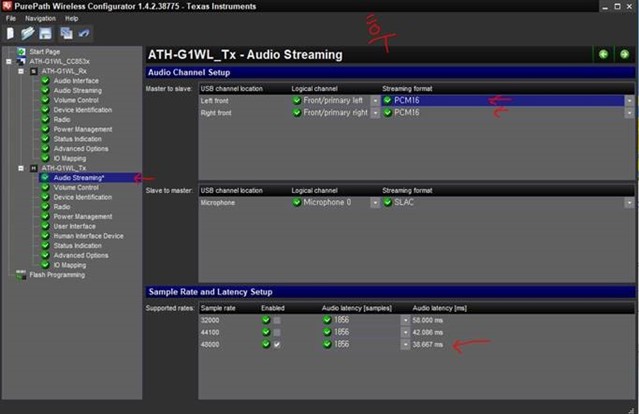The width and height of the screenshot is (639, 414).
Task: Collapse the ATH-G1WL_Tx tree node
Action: click(x=21, y=168)
